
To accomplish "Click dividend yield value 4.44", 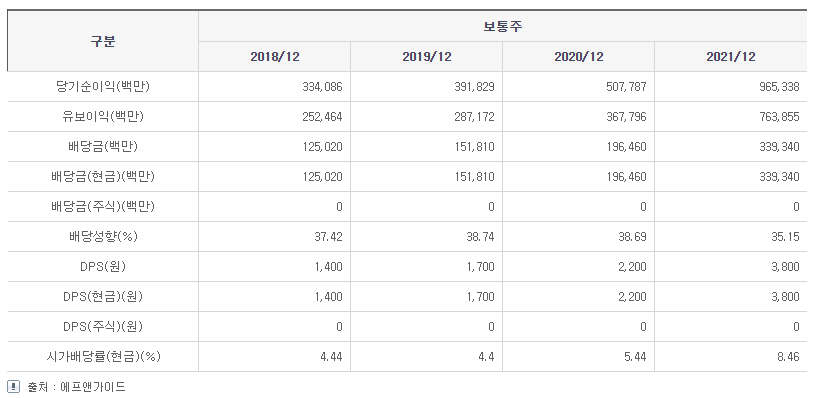I will click(x=332, y=357).
